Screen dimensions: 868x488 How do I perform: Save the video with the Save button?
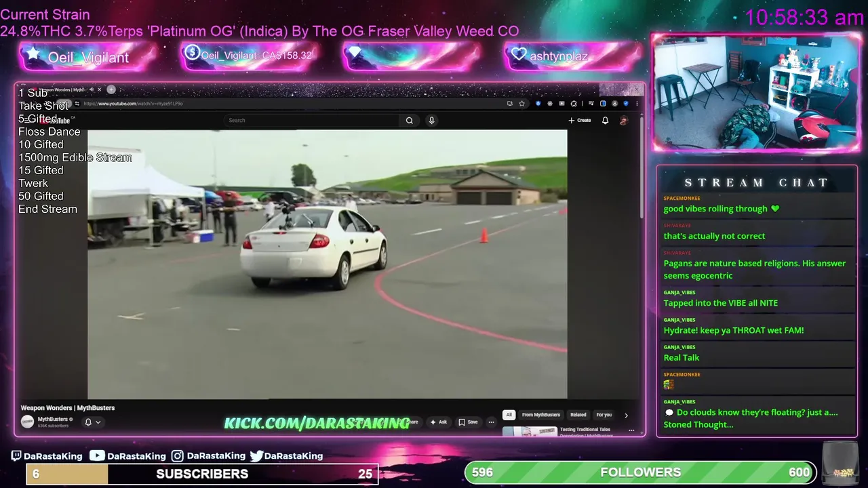coord(468,422)
